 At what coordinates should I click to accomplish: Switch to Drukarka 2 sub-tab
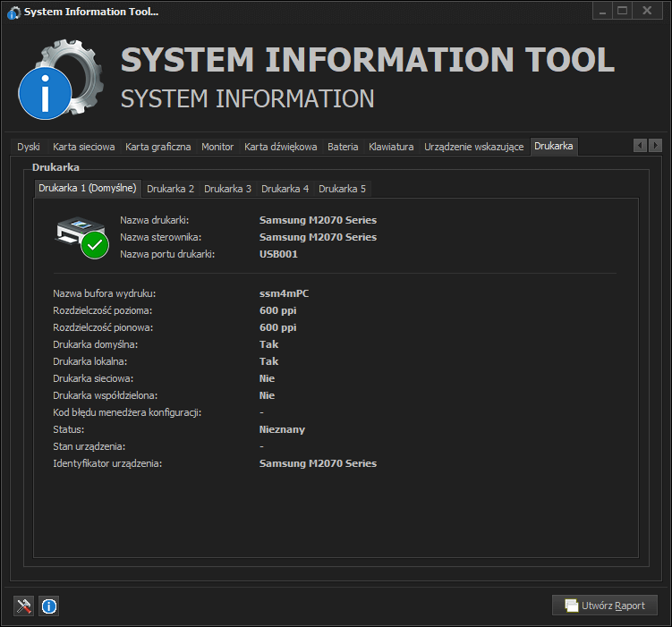[170, 189]
